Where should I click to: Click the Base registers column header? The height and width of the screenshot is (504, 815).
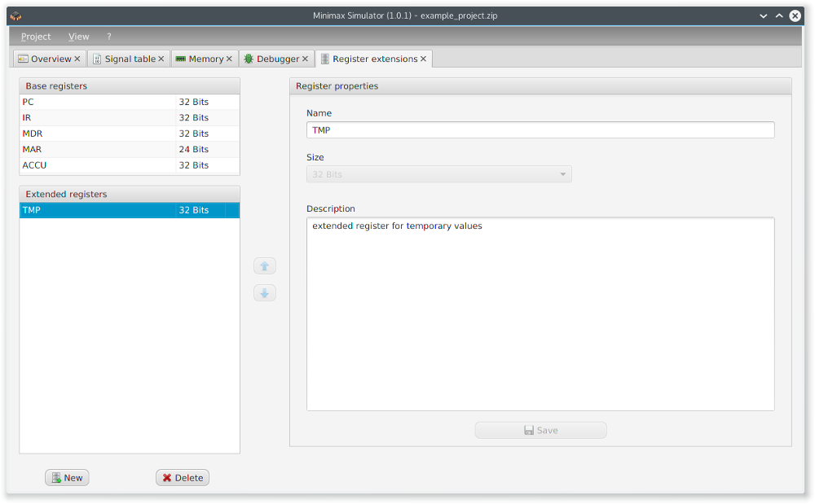click(130, 86)
